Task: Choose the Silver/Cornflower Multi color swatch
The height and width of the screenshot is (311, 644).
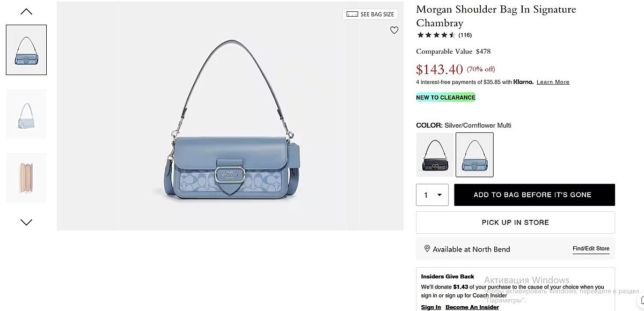Action: click(474, 154)
